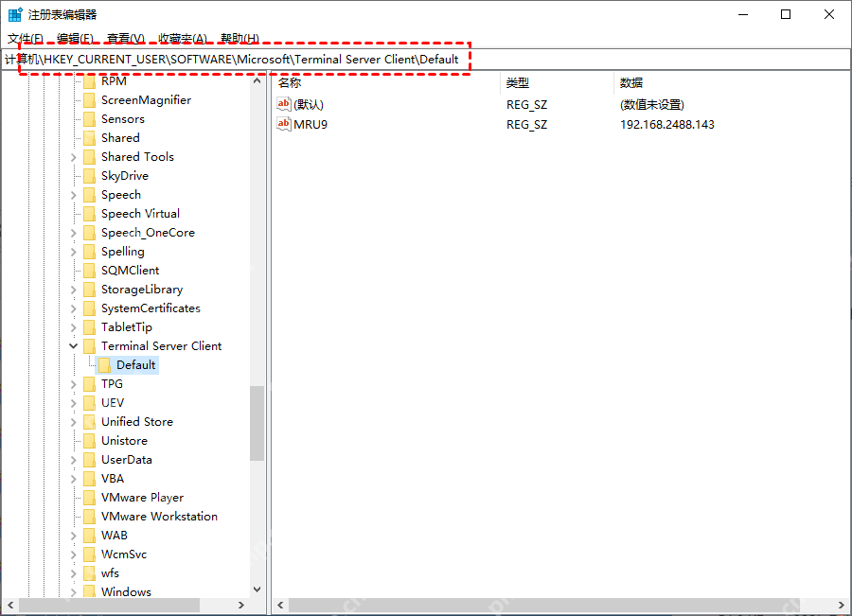Click the (数值未设置) data cell
Screen dimensions: 852x616
tap(652, 104)
